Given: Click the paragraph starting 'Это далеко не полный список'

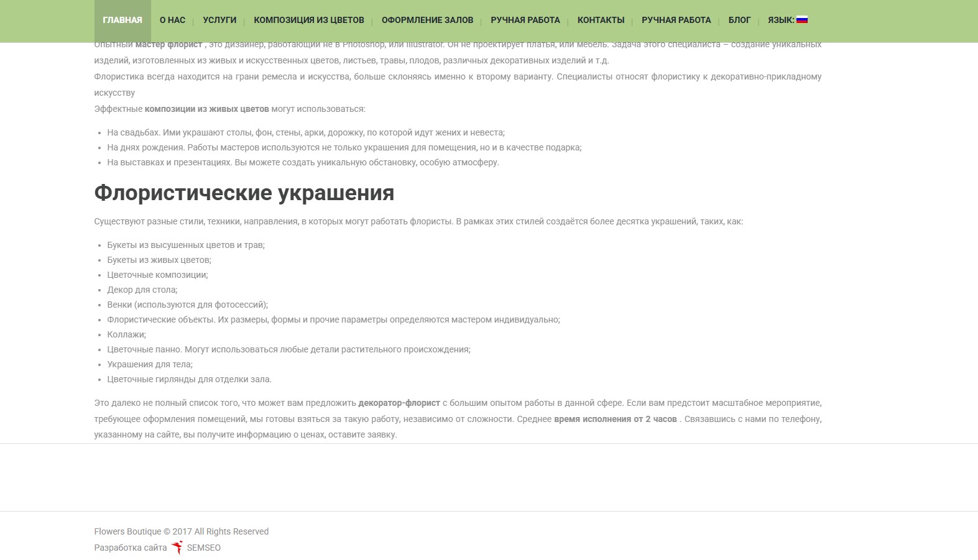Looking at the screenshot, I should pyautogui.click(x=458, y=419).
